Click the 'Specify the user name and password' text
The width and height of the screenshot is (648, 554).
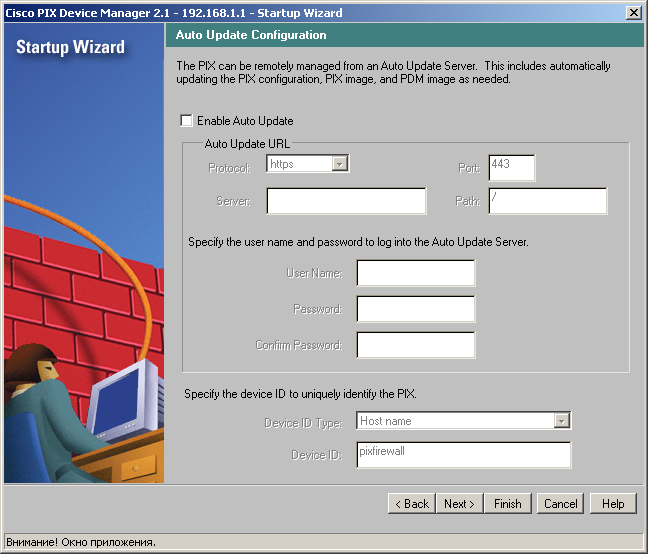point(358,242)
